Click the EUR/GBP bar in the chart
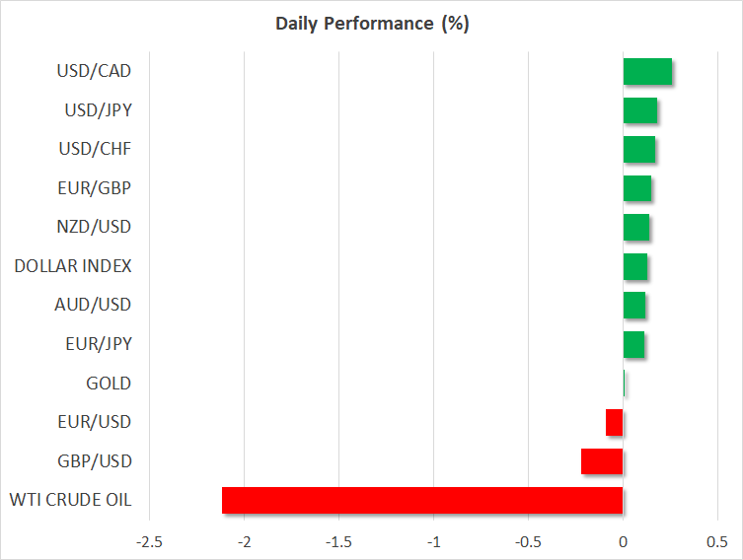Viewport: 743px width, 560px height. [x=636, y=188]
